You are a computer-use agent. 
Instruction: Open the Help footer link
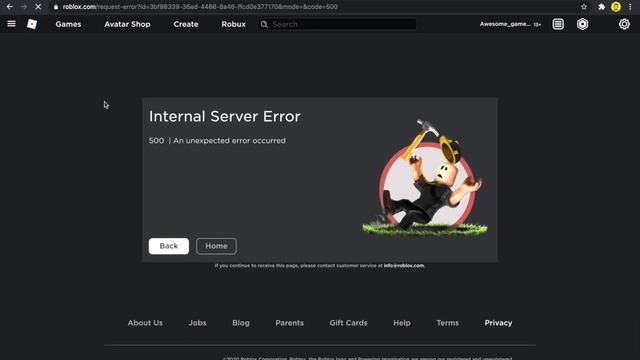(402, 323)
